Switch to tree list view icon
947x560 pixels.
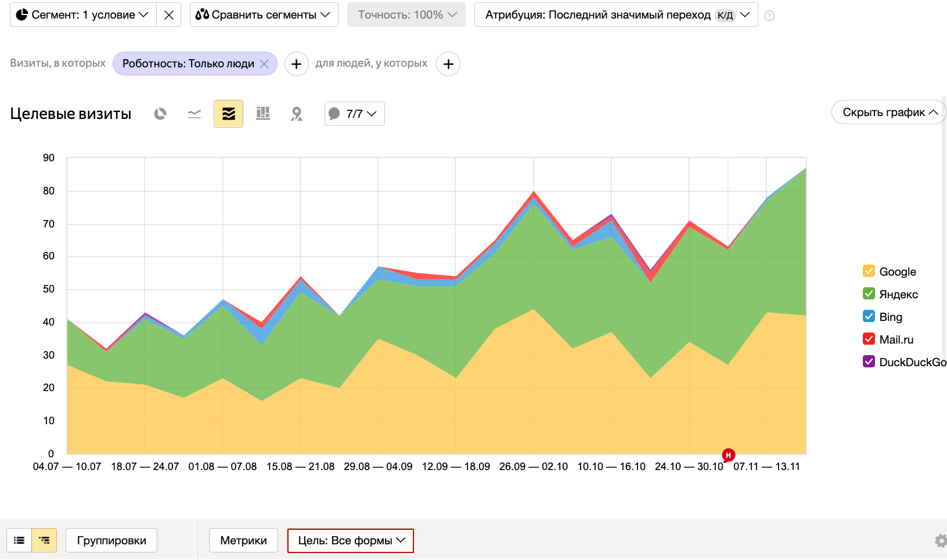tap(44, 540)
